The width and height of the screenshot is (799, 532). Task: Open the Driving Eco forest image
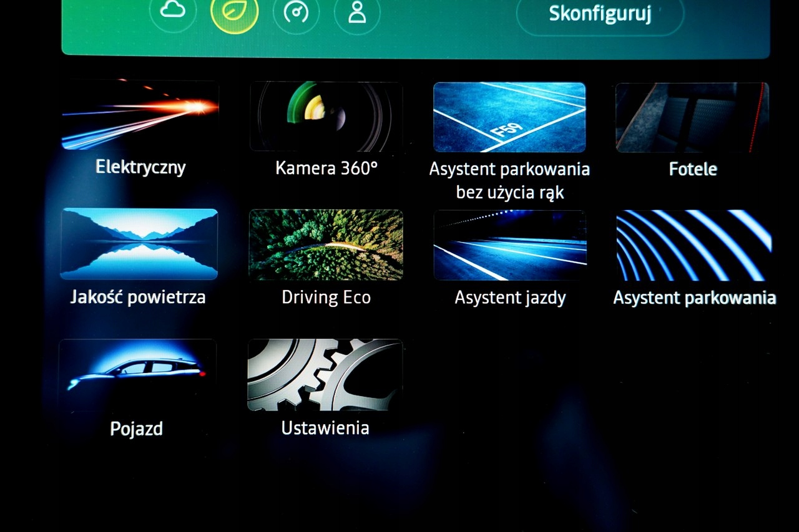pos(326,244)
